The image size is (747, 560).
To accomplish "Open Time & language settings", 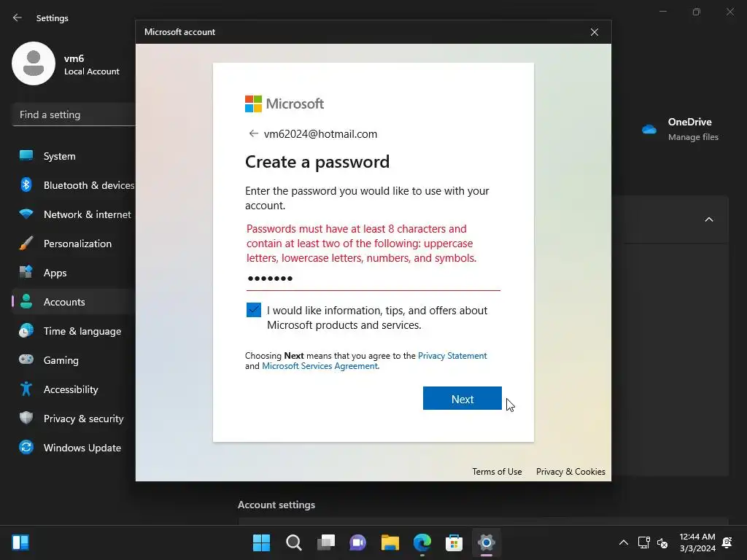I will [x=74, y=331].
